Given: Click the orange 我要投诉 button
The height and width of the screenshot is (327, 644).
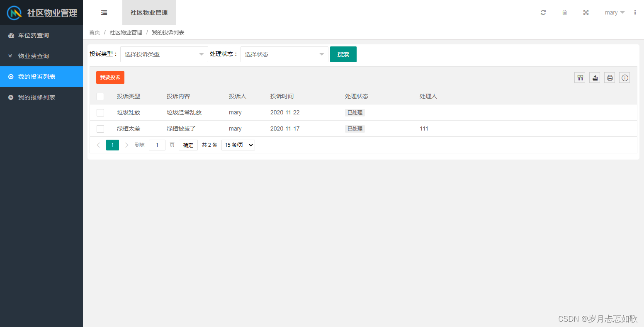Looking at the screenshot, I should click(110, 78).
